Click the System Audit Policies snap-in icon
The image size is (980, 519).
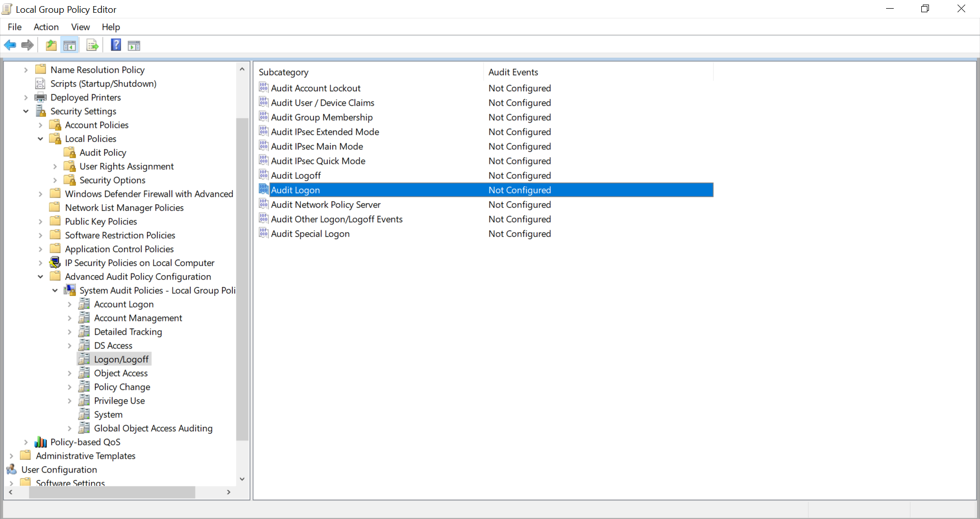tap(69, 290)
